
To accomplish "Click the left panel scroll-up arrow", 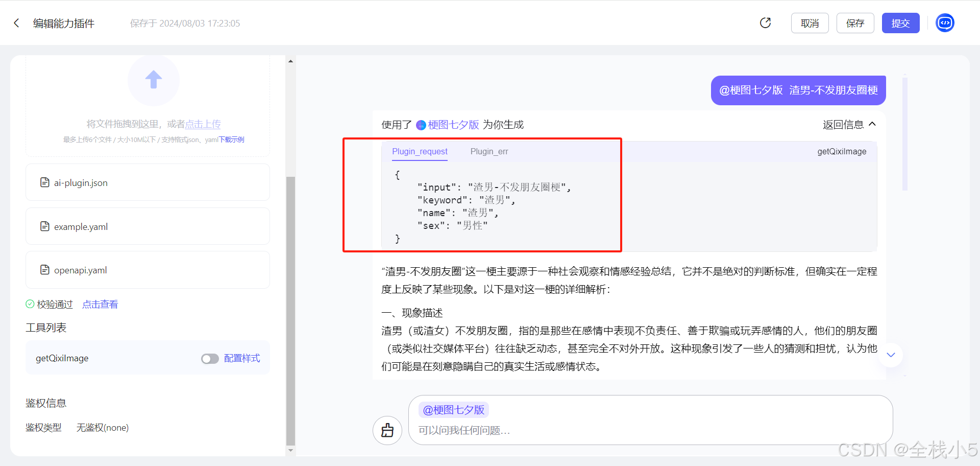I will (x=290, y=61).
